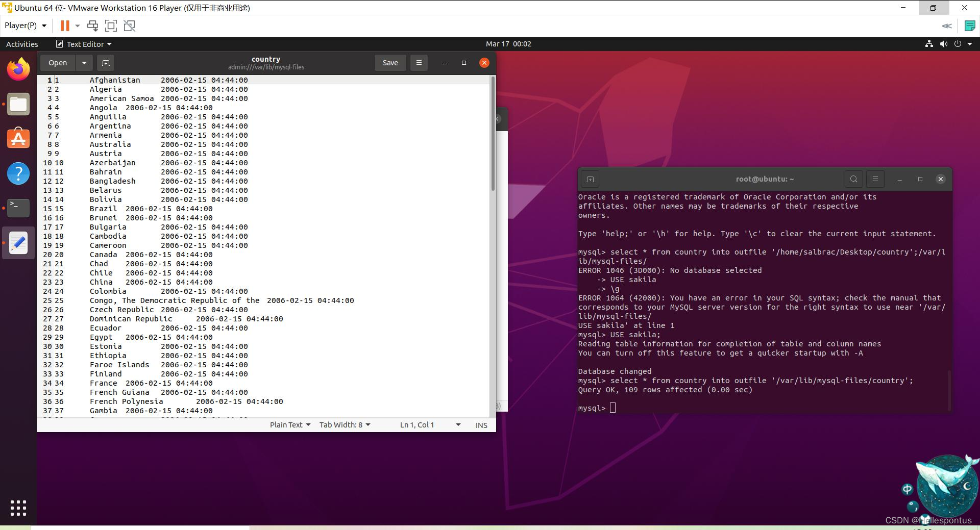
Task: Open a new tab in the terminal
Action: (590, 179)
